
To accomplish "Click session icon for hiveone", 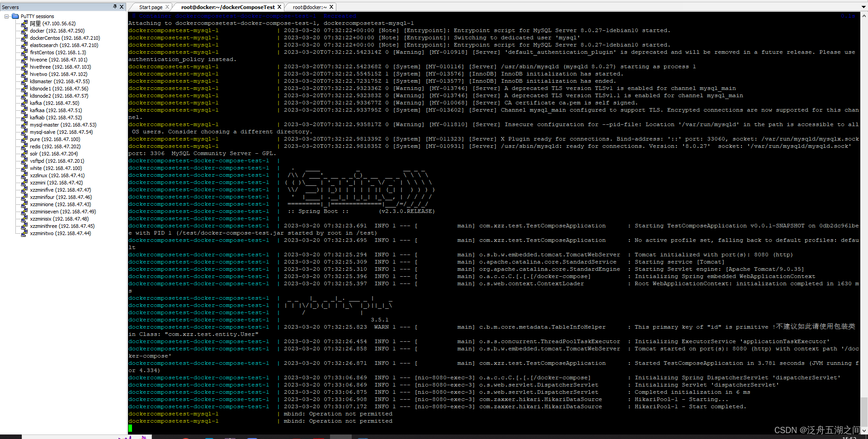I will point(24,60).
